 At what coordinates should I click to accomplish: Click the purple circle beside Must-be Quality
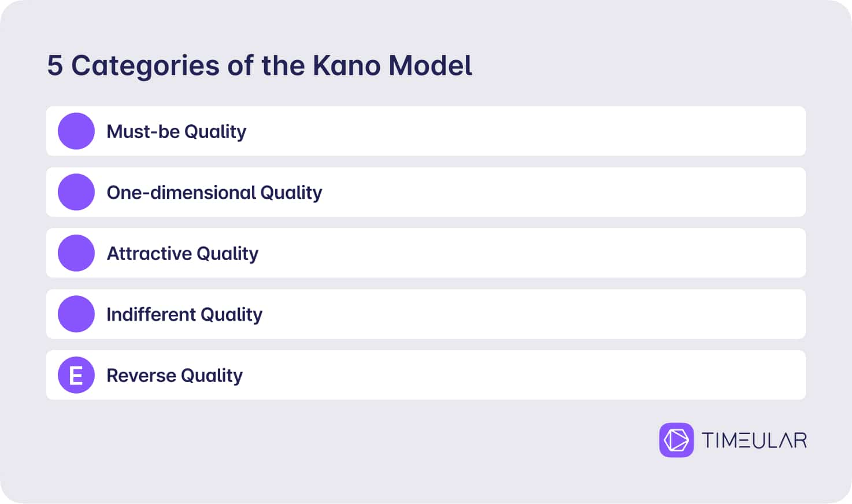click(76, 131)
